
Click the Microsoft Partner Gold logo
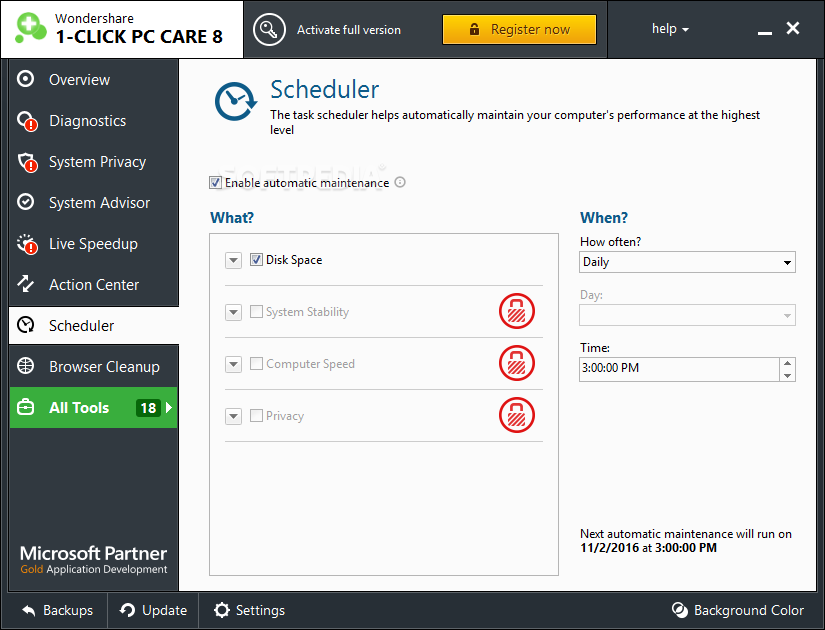tap(94, 560)
